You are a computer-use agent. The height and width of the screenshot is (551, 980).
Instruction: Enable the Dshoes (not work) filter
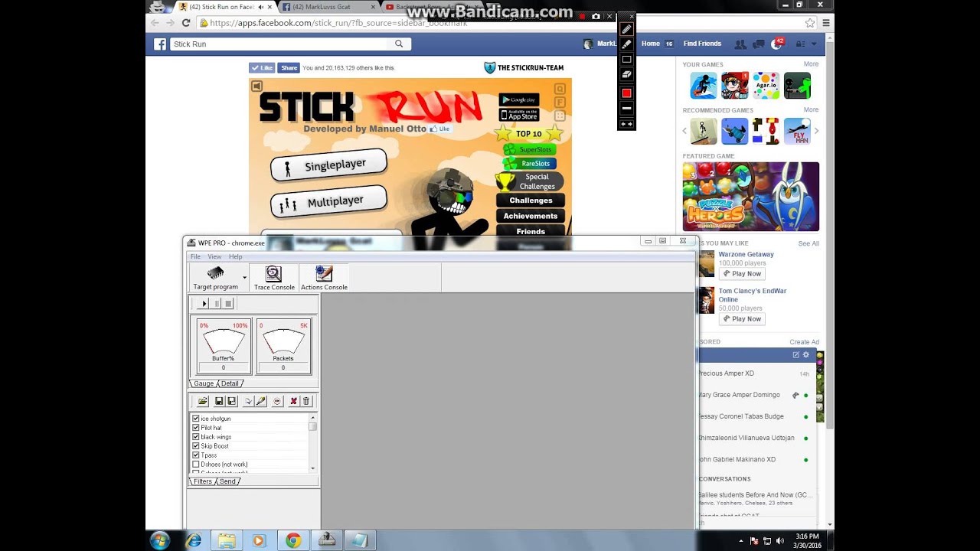(196, 465)
